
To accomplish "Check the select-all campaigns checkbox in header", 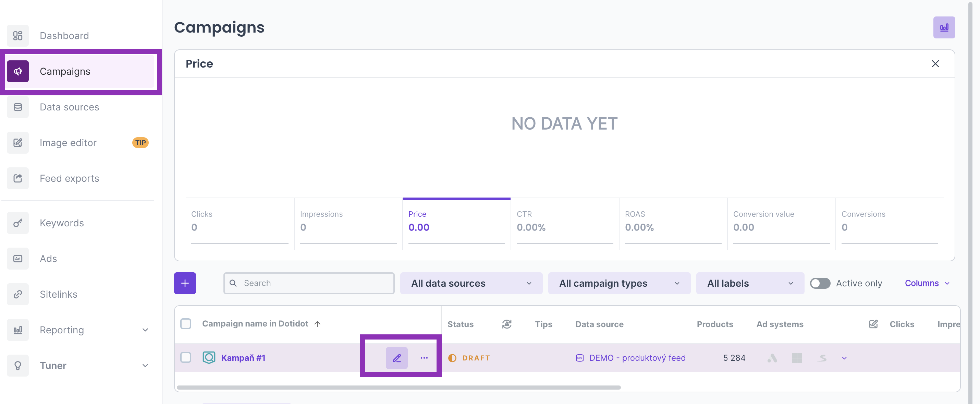I will tap(186, 324).
